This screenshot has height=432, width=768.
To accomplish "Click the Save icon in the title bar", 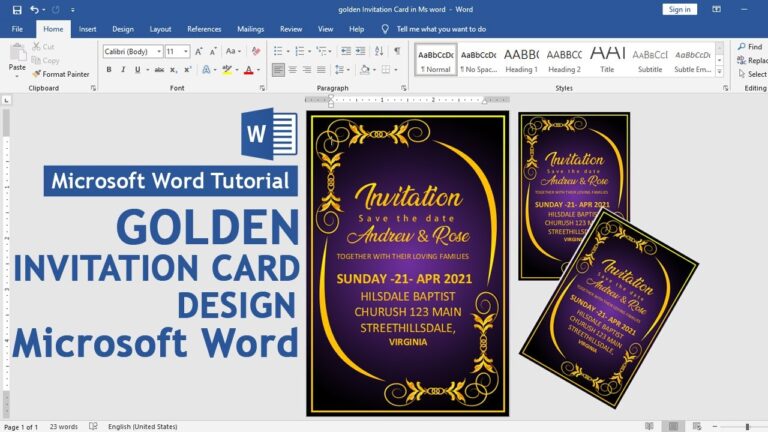I will [x=17, y=10].
